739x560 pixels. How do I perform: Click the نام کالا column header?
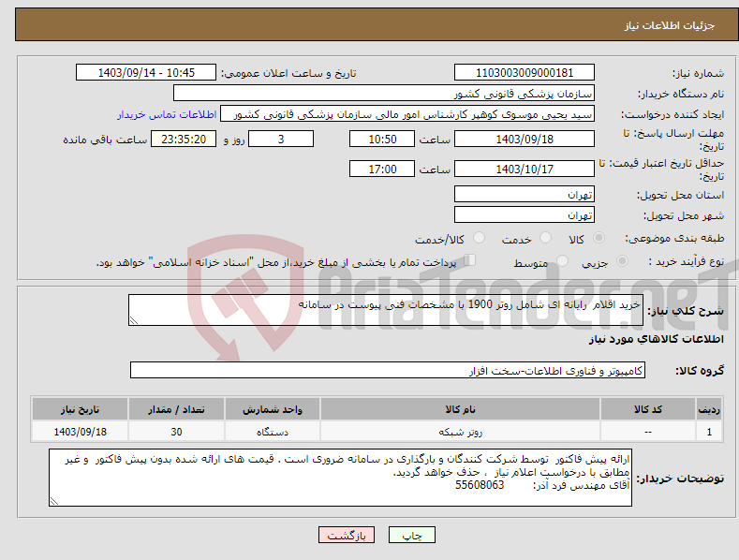pyautogui.click(x=461, y=409)
